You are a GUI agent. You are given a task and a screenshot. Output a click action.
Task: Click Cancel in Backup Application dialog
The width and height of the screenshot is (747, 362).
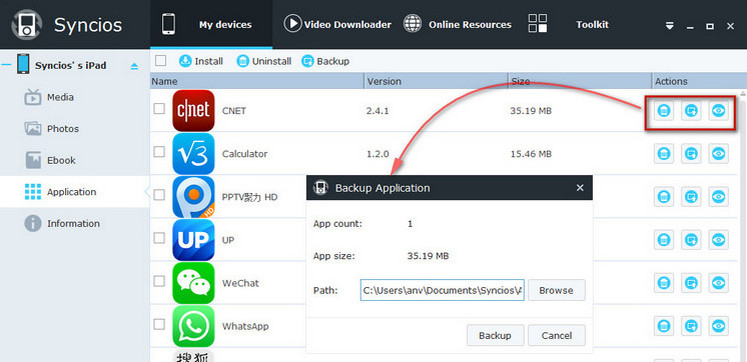pos(556,335)
